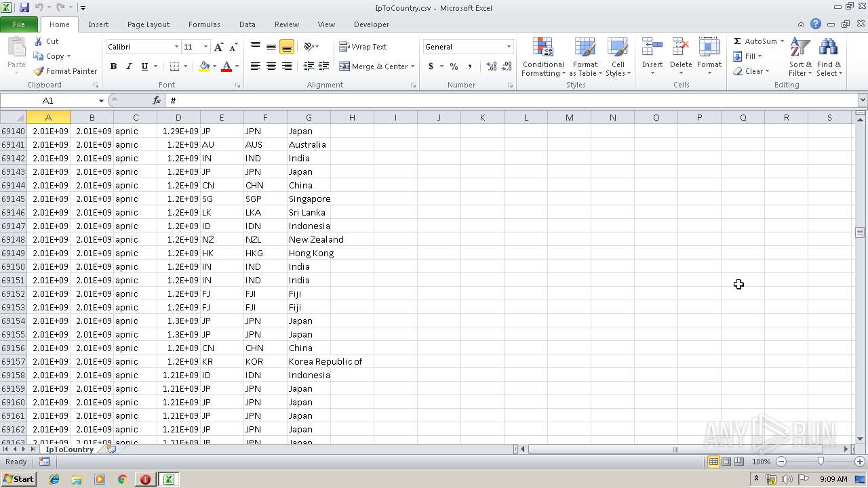Open Excel Help question mark

[816, 24]
